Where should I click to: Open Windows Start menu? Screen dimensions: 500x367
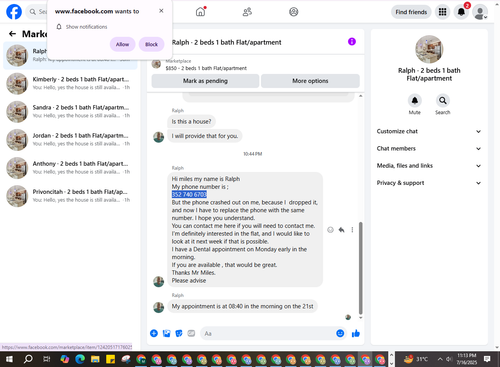point(9,359)
